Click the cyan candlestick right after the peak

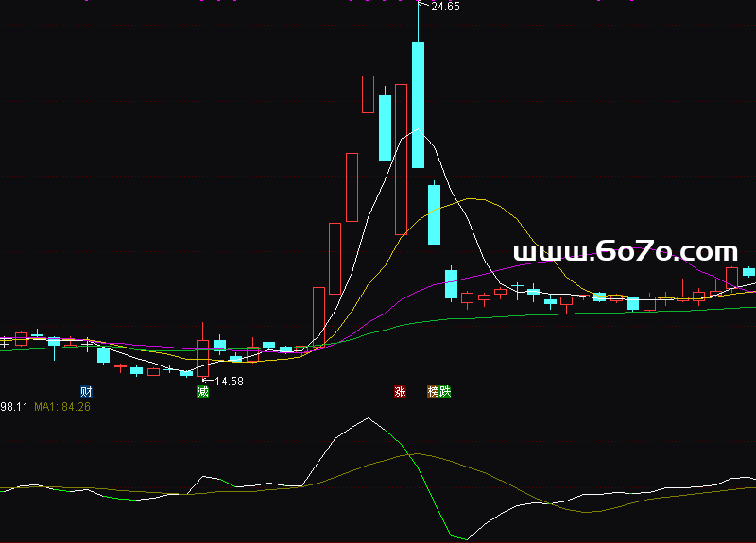435,214
